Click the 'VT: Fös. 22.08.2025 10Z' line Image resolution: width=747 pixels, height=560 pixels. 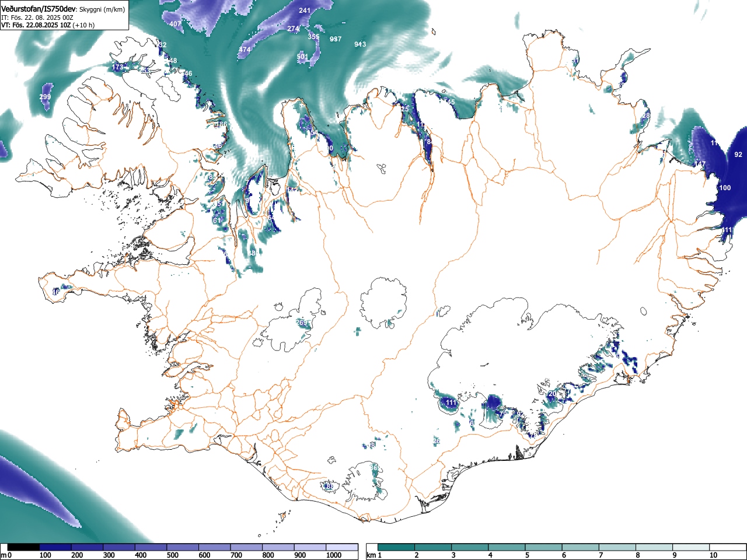[36, 25]
